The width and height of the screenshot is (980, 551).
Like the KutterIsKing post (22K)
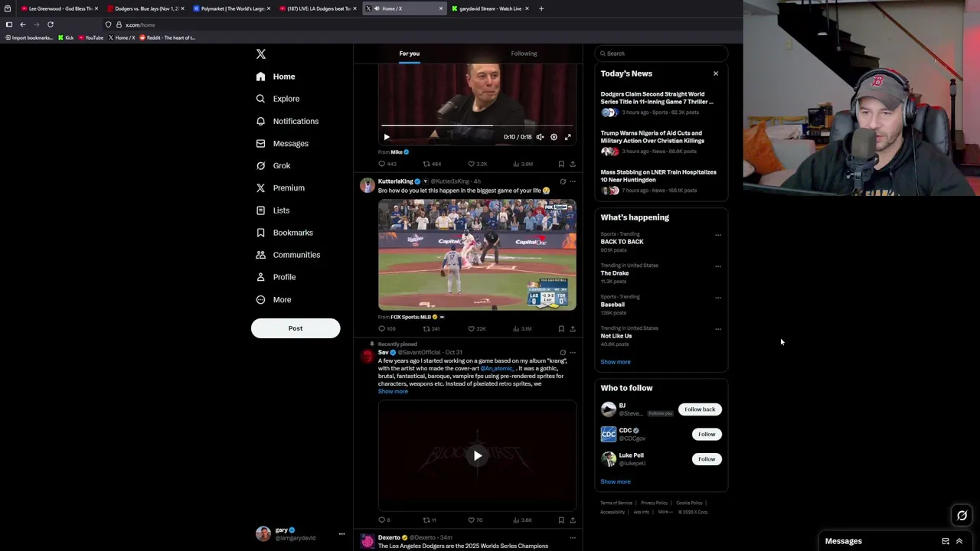point(476,329)
